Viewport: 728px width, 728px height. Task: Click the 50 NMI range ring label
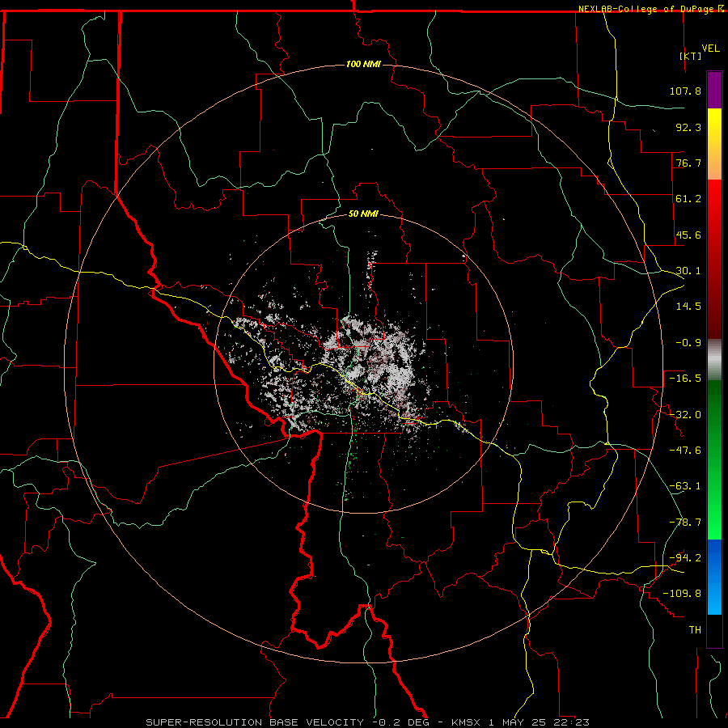click(363, 214)
